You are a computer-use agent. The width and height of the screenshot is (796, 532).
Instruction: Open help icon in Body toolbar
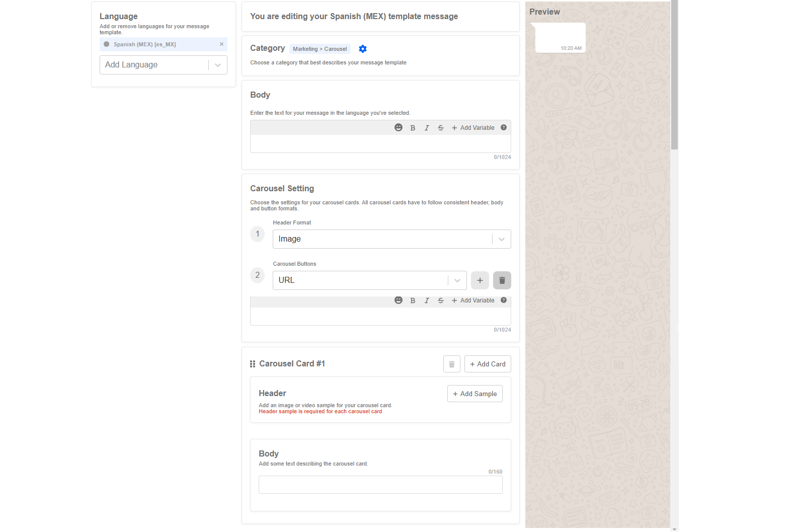pos(504,128)
